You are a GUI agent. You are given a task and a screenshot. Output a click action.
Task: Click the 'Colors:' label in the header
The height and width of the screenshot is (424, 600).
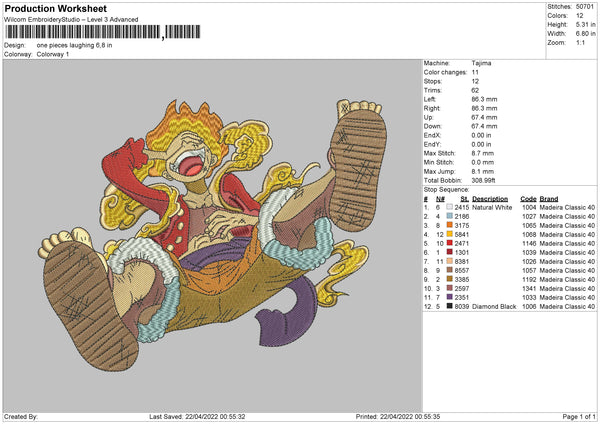pos(557,16)
